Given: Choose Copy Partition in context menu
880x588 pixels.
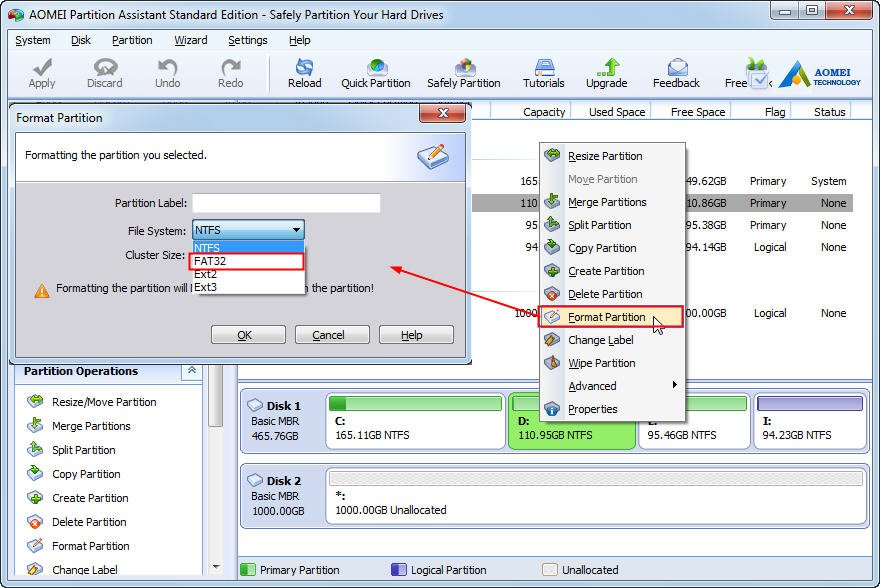Looking at the screenshot, I should pyautogui.click(x=612, y=248).
